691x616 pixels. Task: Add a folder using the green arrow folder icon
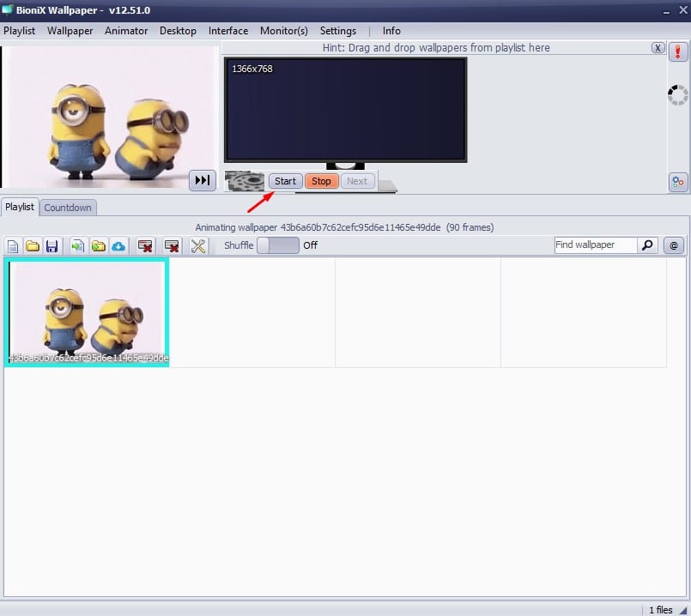[x=98, y=245]
